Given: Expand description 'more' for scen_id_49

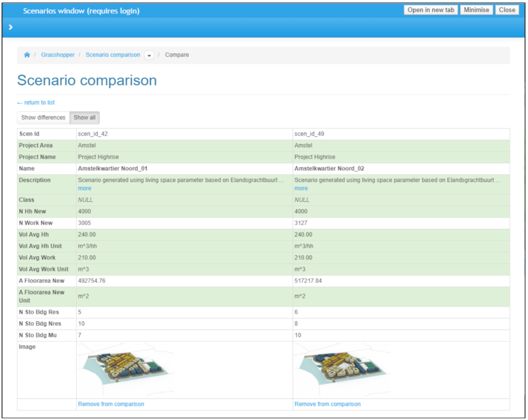Looking at the screenshot, I should 301,188.
